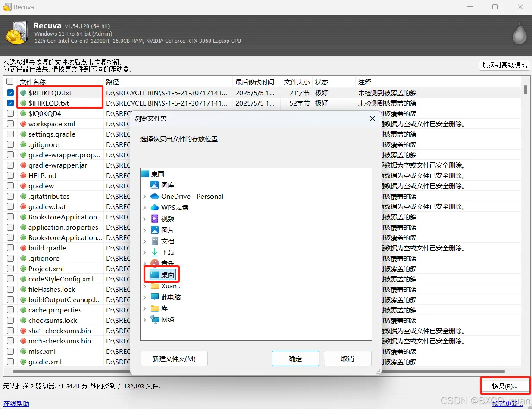The height and width of the screenshot is (409, 532).
Task: Check the application.properties checkbox
Action: coord(10,228)
